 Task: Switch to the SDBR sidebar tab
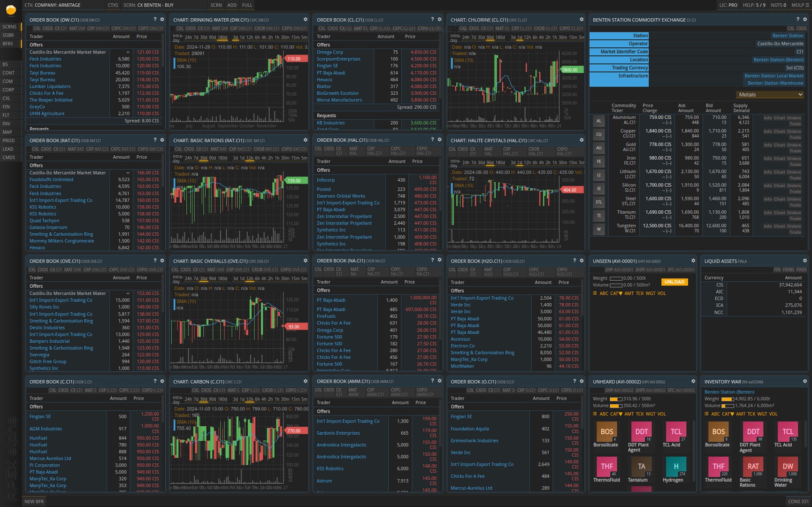pos(8,35)
